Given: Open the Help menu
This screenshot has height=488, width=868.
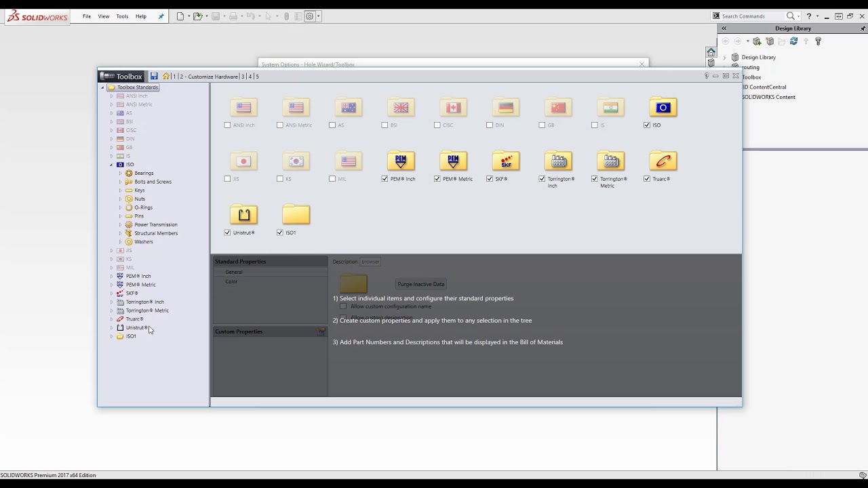Looking at the screenshot, I should click(x=141, y=16).
